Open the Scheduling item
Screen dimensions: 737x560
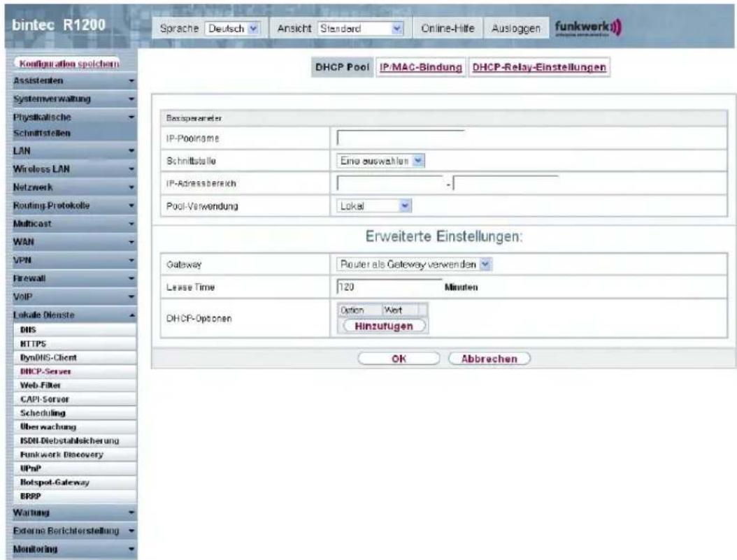tap(76, 413)
